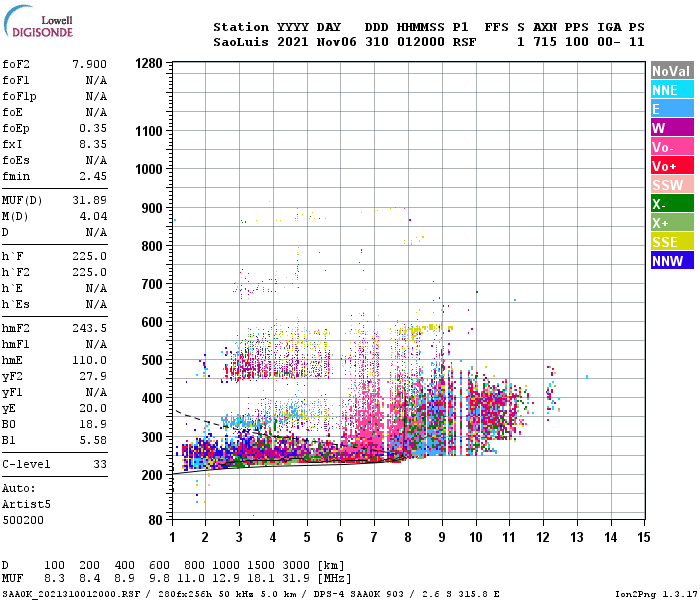Click the 500 km height axis label
The image size is (700, 600).
152,360
